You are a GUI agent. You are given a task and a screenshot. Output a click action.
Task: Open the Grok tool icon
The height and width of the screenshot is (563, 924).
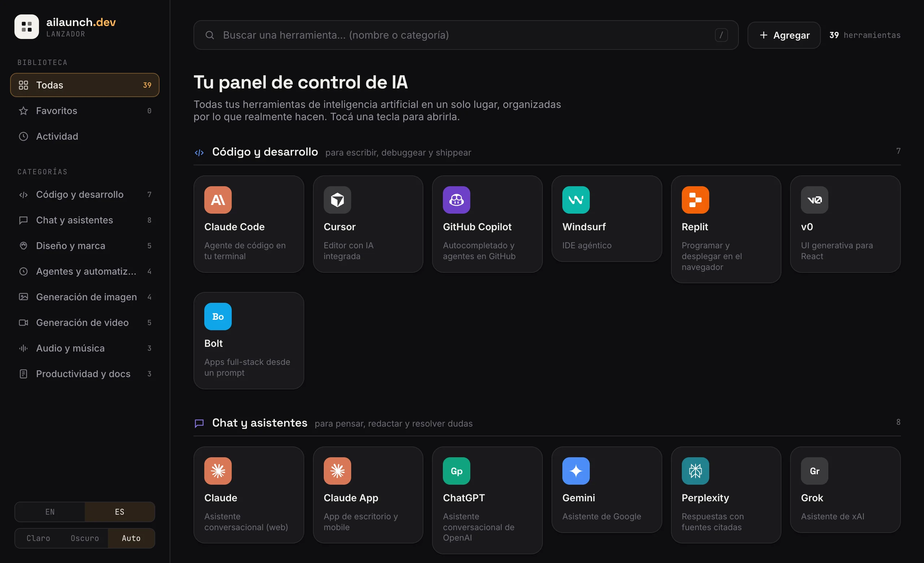(x=815, y=471)
